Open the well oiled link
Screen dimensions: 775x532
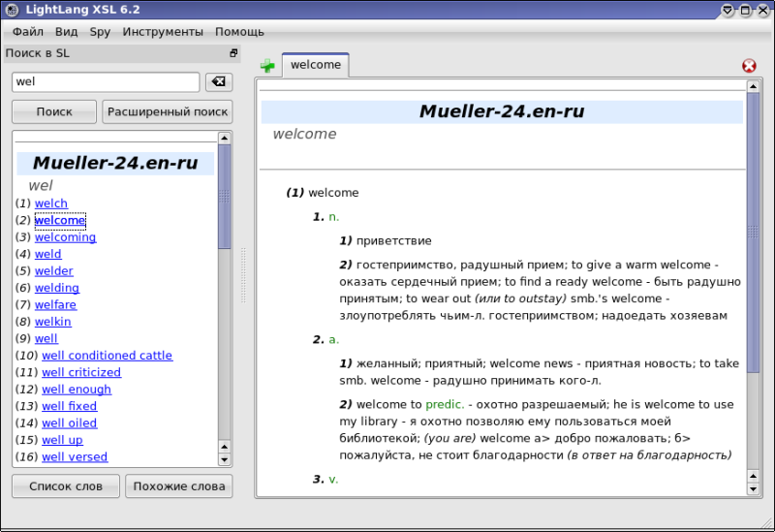pyautogui.click(x=69, y=422)
